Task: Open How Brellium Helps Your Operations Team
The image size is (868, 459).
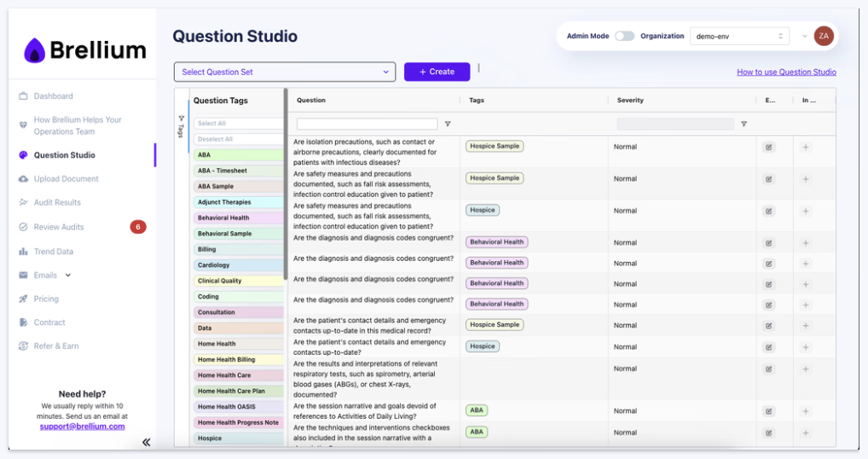Action: point(77,125)
